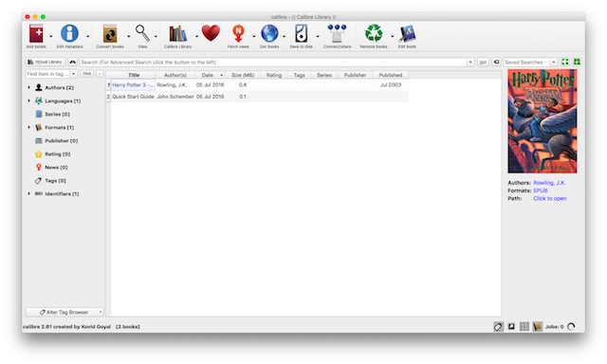Click the Connect/share icon

tap(337, 34)
